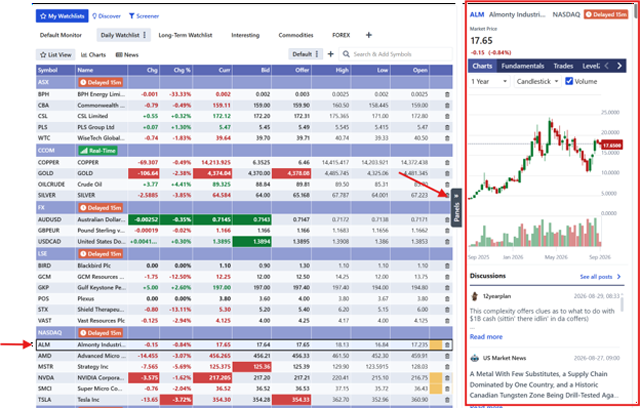Delete the WTC row with trash icon

point(447,138)
